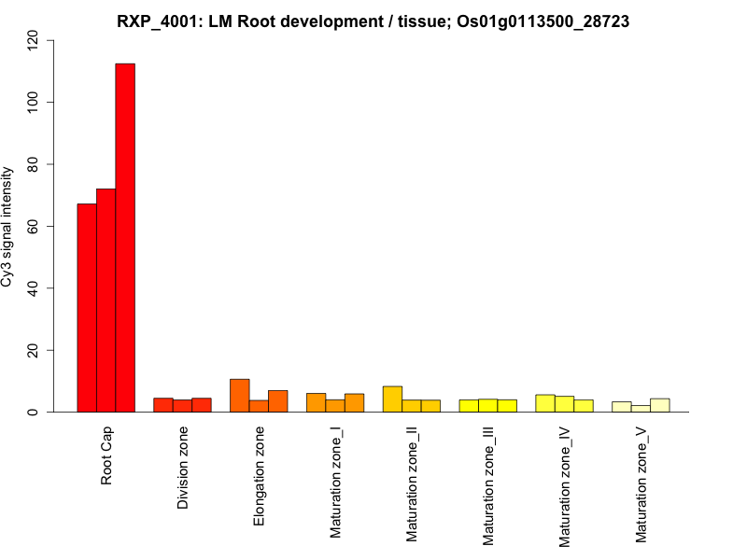
Task: Click the 0 tick on y-axis
Action: point(34,412)
